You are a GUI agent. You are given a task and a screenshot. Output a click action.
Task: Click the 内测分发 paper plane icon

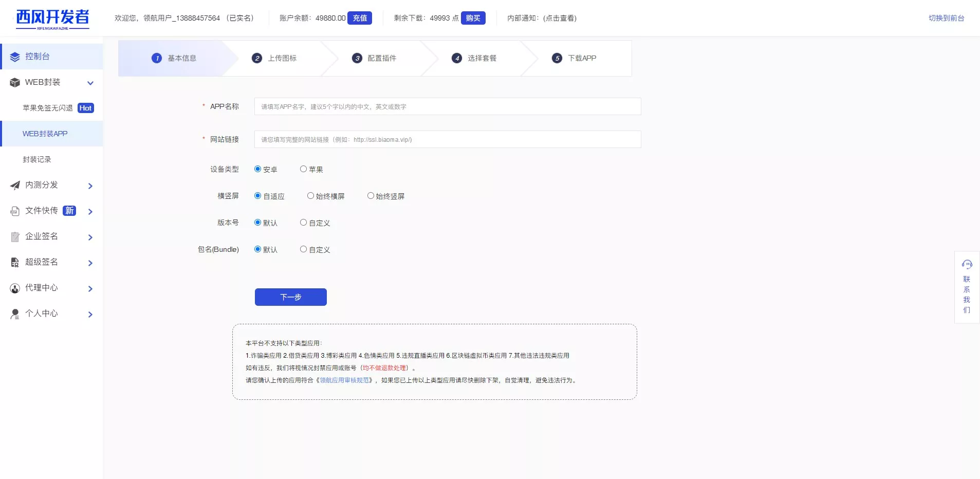(x=15, y=185)
